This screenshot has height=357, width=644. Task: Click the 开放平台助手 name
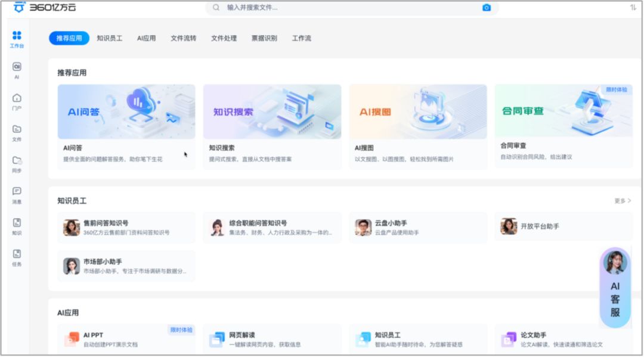click(540, 226)
